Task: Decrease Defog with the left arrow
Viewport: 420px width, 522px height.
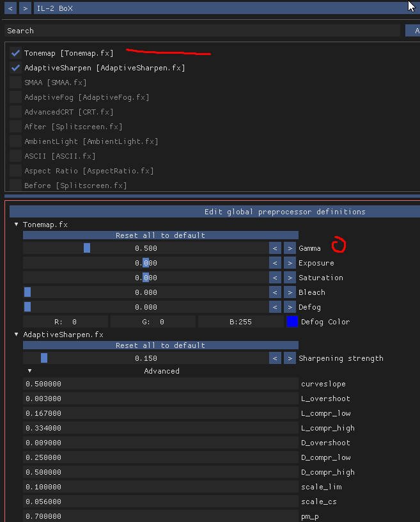Action: coord(275,307)
